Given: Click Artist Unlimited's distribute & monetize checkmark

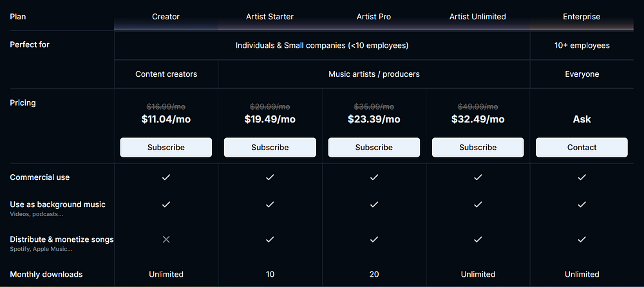Looking at the screenshot, I should coord(478,239).
